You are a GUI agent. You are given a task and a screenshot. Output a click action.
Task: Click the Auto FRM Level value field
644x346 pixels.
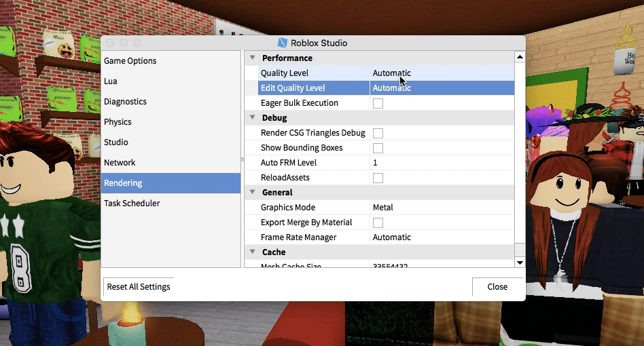(x=442, y=163)
